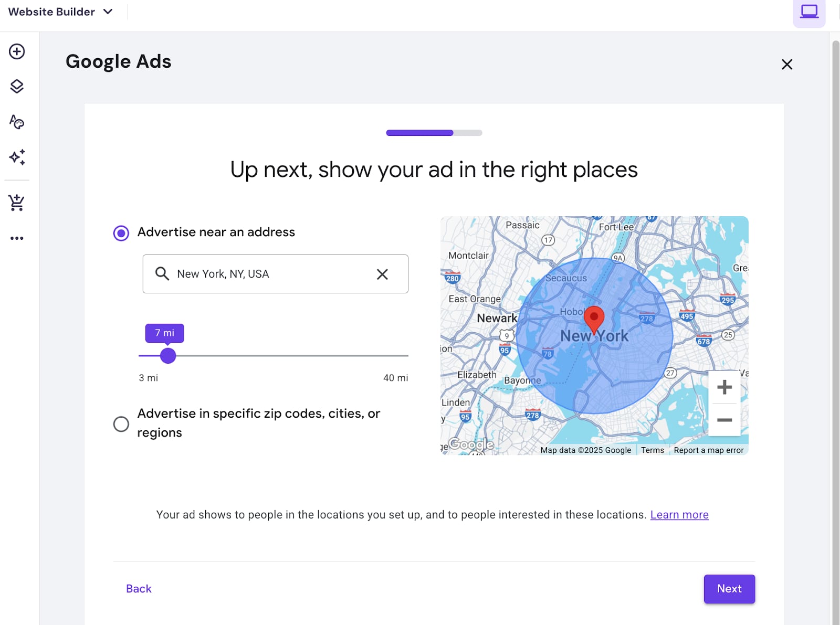Click the Add element plus icon
840x625 pixels.
pos(17,51)
